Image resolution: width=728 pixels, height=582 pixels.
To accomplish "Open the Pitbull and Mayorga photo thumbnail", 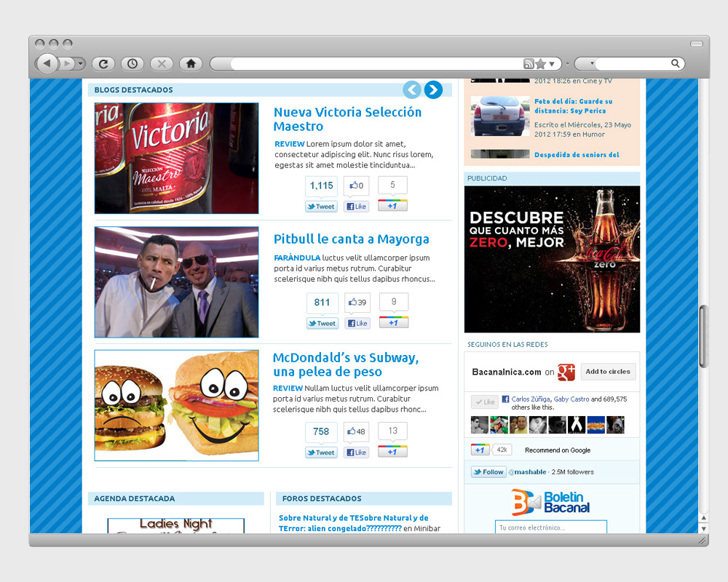I will pyautogui.click(x=176, y=282).
